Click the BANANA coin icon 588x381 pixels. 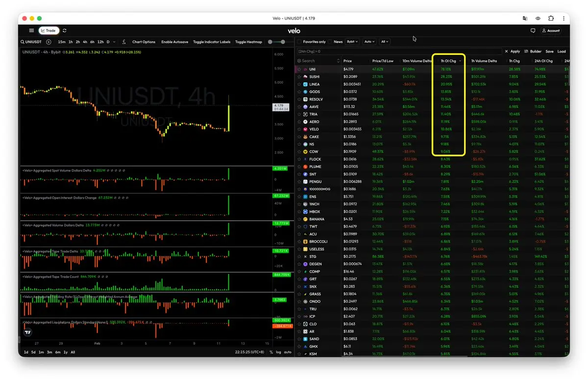click(x=305, y=219)
